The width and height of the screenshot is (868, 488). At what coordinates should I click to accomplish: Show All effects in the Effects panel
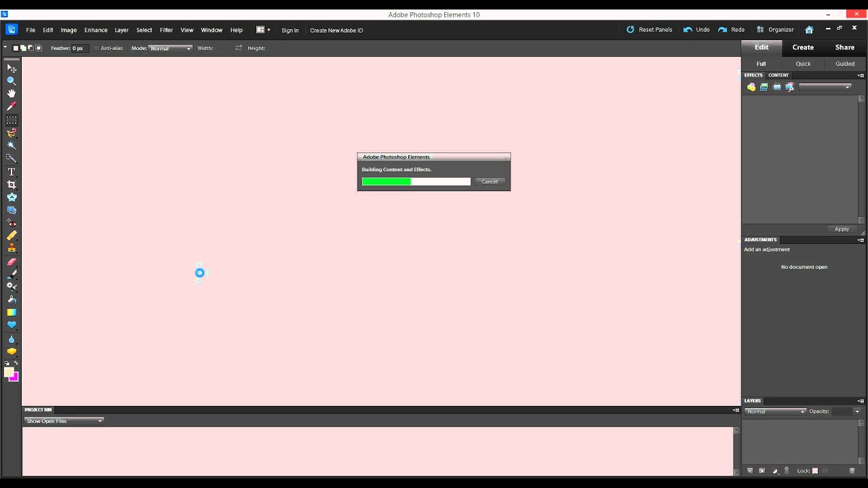(790, 87)
